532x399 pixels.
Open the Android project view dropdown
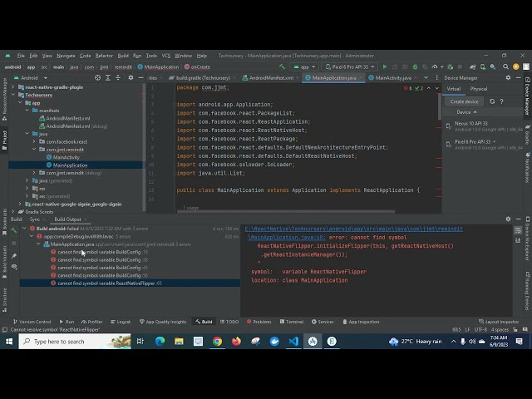tap(30, 78)
